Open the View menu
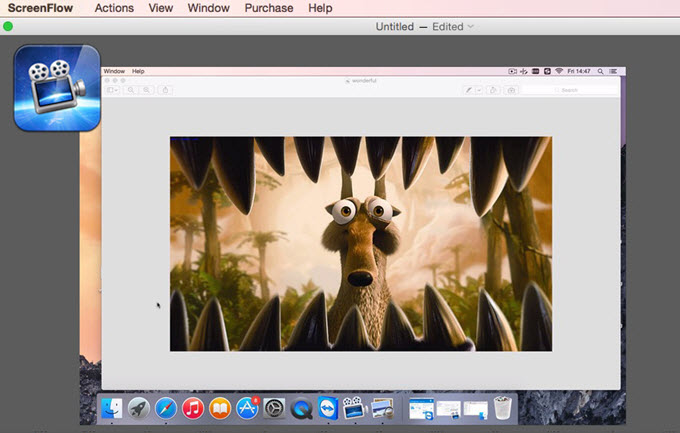Image resolution: width=680 pixels, height=433 pixels. [x=160, y=8]
